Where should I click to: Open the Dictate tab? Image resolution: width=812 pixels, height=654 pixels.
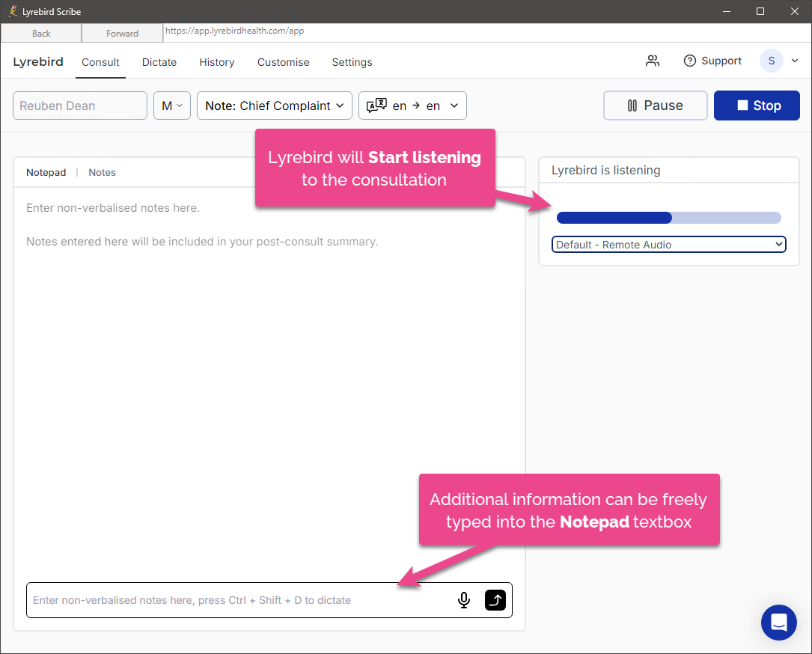click(x=159, y=62)
